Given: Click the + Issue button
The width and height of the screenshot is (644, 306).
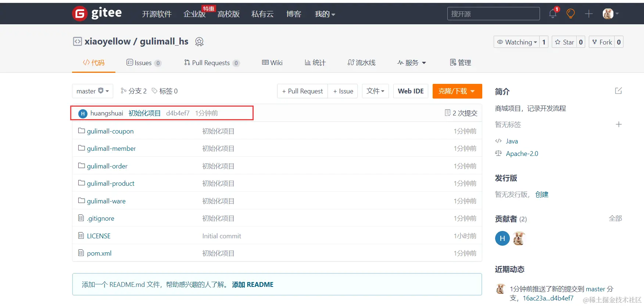Looking at the screenshot, I should 343,91.
